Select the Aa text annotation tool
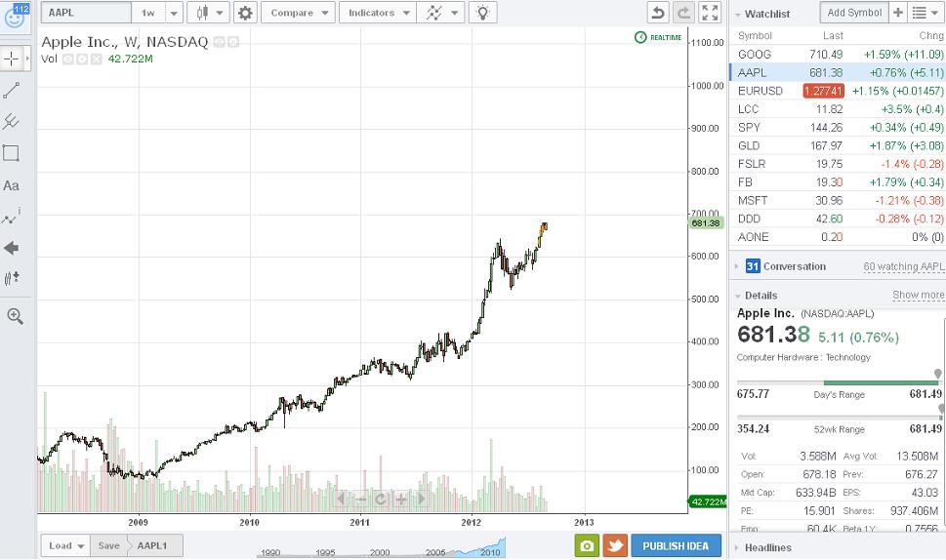Viewport: 946px width, 560px height. (11, 185)
